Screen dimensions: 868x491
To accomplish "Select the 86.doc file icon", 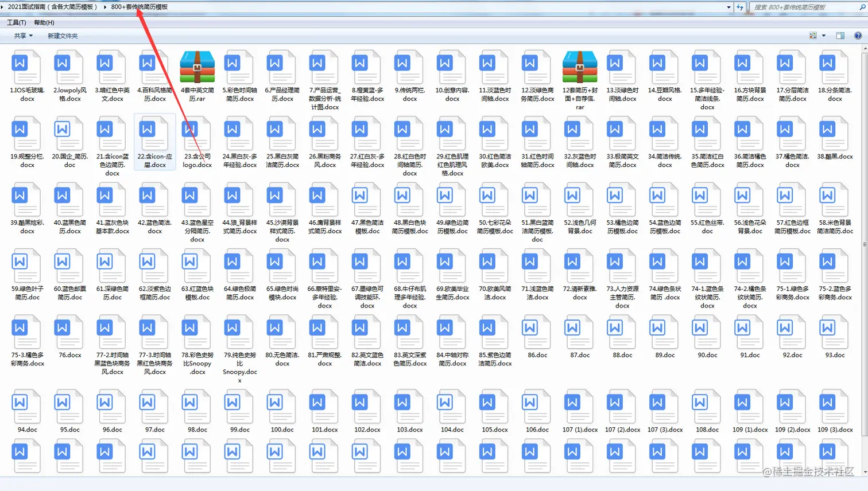I will (x=537, y=332).
